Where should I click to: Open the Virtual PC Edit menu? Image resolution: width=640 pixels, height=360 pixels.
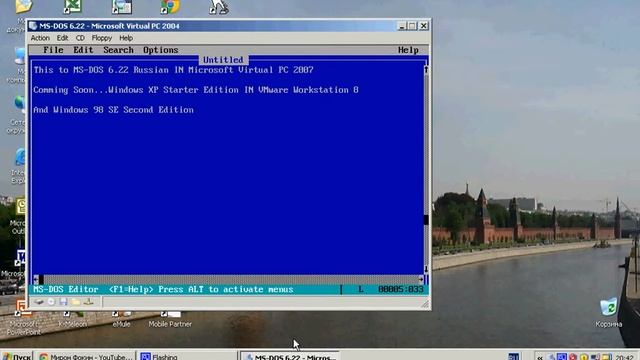pos(62,38)
